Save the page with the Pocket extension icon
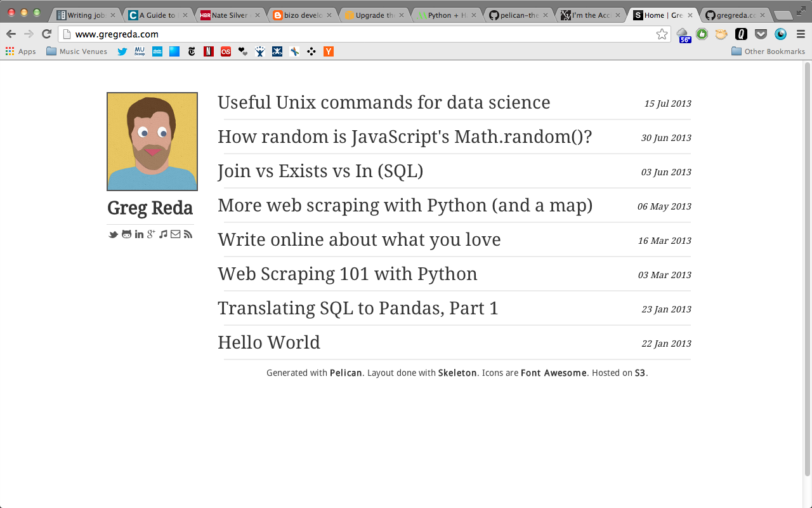The image size is (812, 508). (761, 34)
